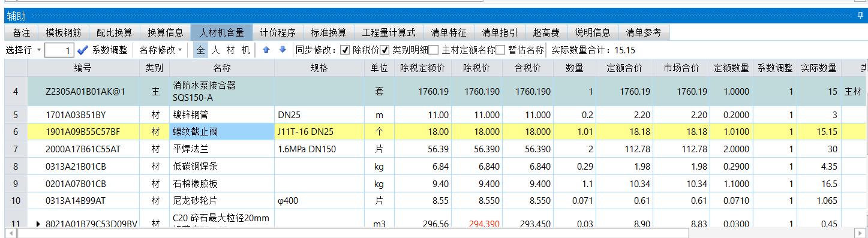Image resolution: width=868 pixels, height=238 pixels.
Task: Go to the 计价程序 tab
Action: coord(278,32)
